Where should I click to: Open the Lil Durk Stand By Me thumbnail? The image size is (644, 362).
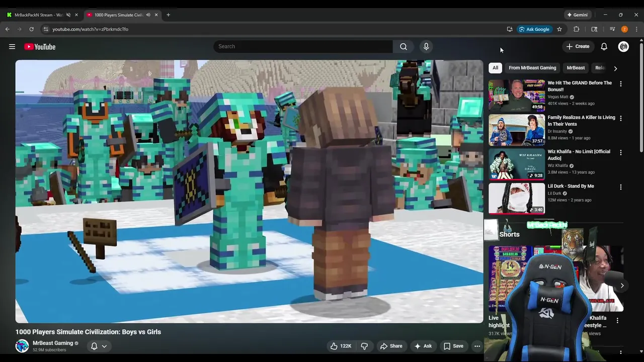tap(517, 198)
